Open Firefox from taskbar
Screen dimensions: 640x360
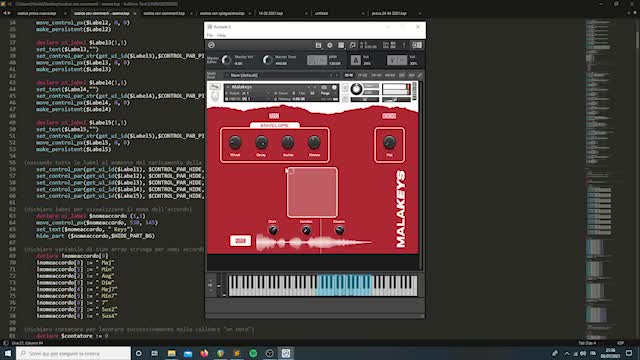(x=204, y=353)
